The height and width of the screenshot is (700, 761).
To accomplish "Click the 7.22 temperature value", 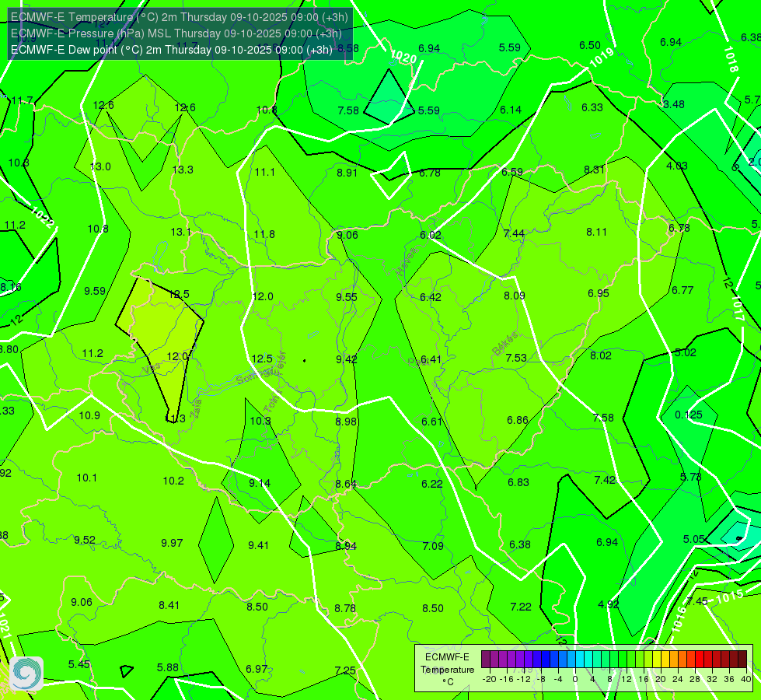I will [x=521, y=607].
